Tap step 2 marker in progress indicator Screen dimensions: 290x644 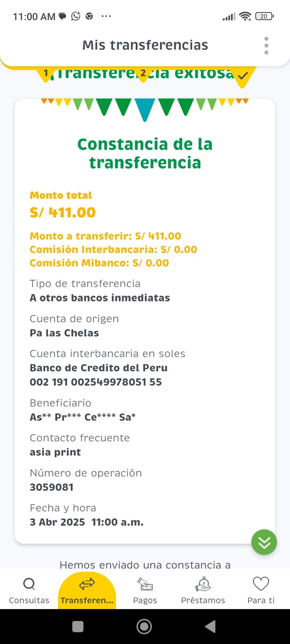click(x=143, y=73)
